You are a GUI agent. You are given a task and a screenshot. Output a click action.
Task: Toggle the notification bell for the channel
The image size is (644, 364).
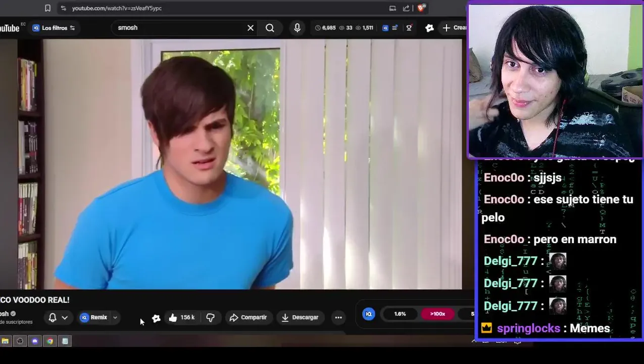tap(53, 317)
